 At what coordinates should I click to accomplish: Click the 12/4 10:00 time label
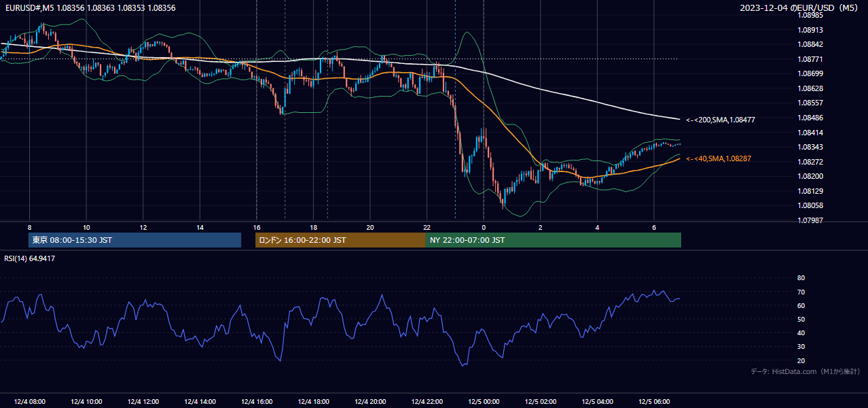[x=86, y=402]
